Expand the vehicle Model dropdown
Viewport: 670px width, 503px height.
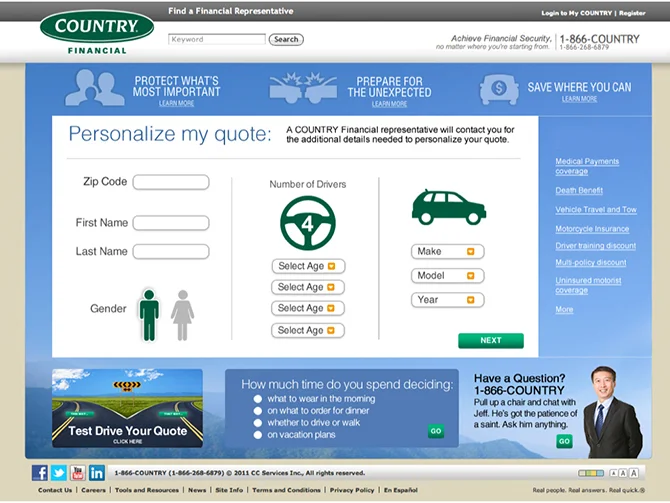[447, 276]
